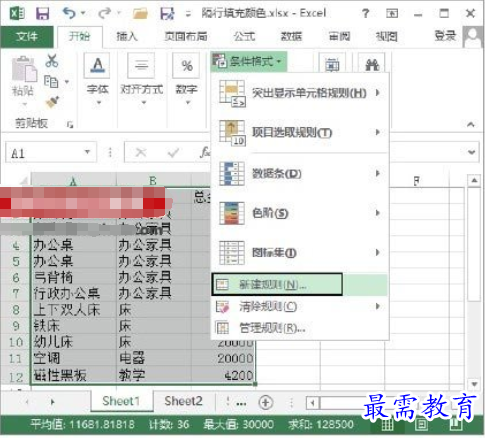The height and width of the screenshot is (438, 485).
Task: Switch to the Page Layout (页面布局) tab
Action: pos(186,36)
